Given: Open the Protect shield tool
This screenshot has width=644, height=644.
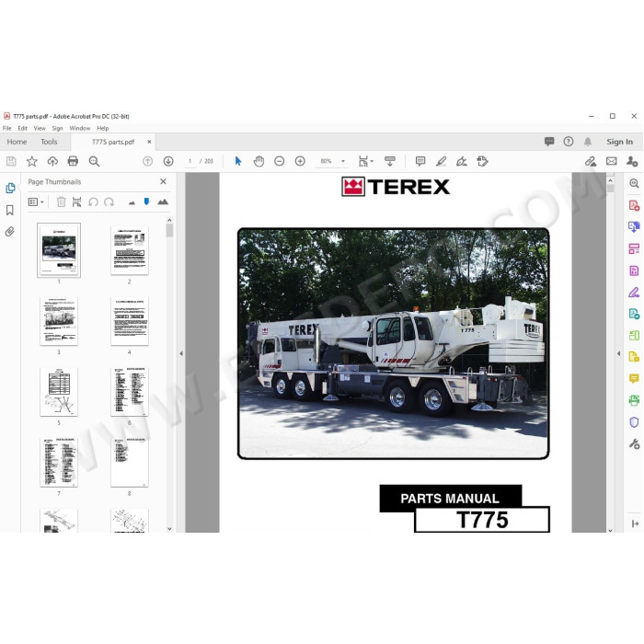Looking at the screenshot, I should [x=634, y=422].
